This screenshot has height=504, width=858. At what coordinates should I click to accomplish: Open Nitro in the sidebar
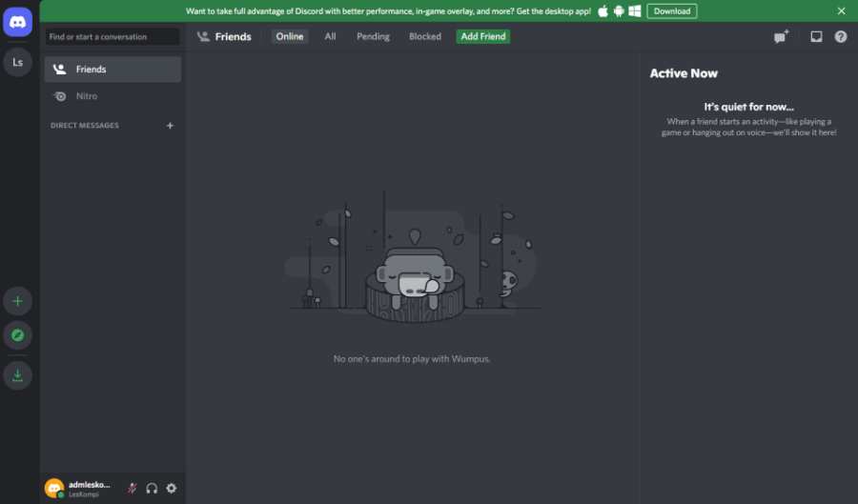(112, 96)
